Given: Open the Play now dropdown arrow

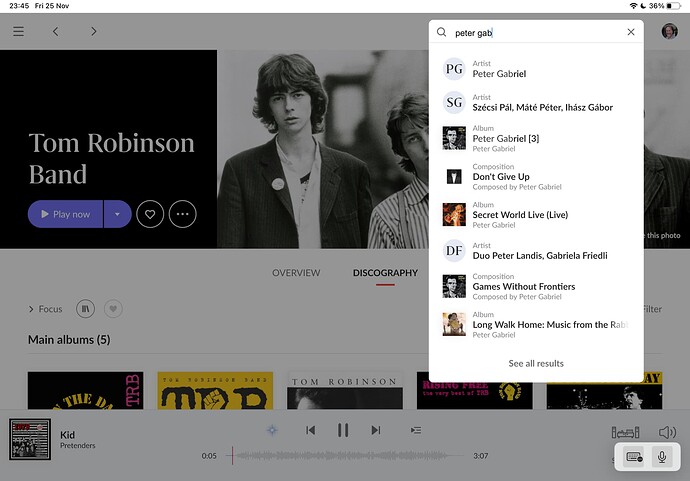Looking at the screenshot, I should pos(117,214).
